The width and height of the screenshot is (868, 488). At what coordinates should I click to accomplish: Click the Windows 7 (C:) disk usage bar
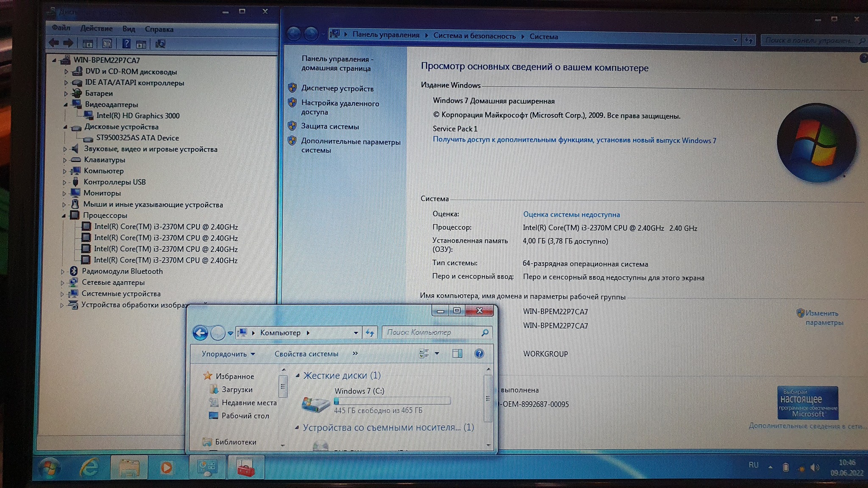tap(392, 401)
